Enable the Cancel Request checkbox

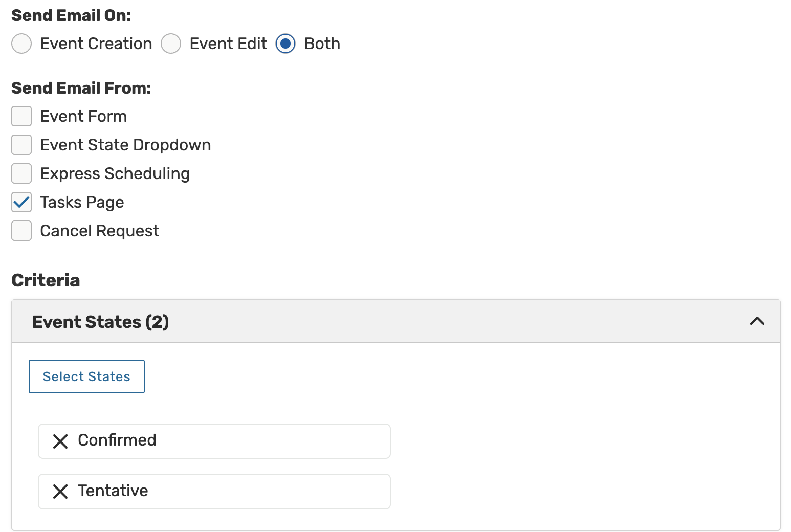pyautogui.click(x=21, y=231)
